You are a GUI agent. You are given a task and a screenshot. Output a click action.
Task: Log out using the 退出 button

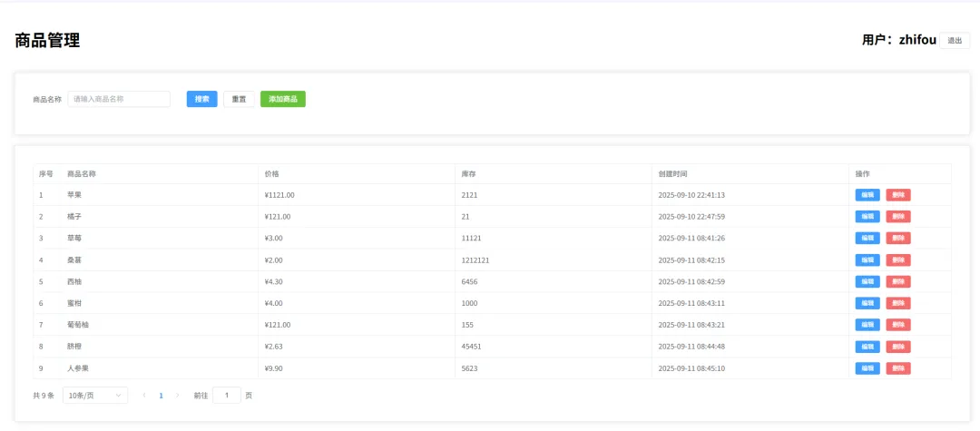coord(955,41)
